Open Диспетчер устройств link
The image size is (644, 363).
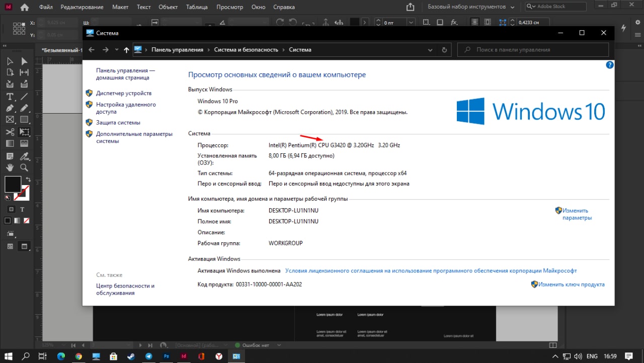(x=124, y=94)
